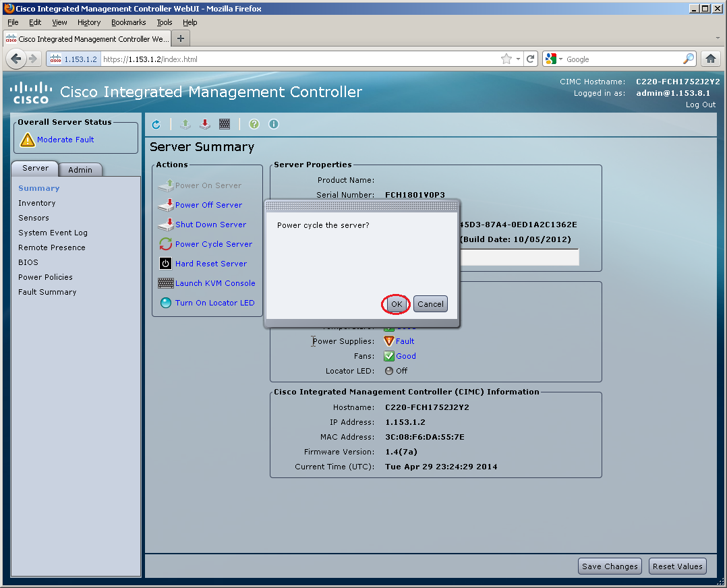The image size is (727, 588).
Task: Open a new browser tab with plus
Action: (x=181, y=38)
